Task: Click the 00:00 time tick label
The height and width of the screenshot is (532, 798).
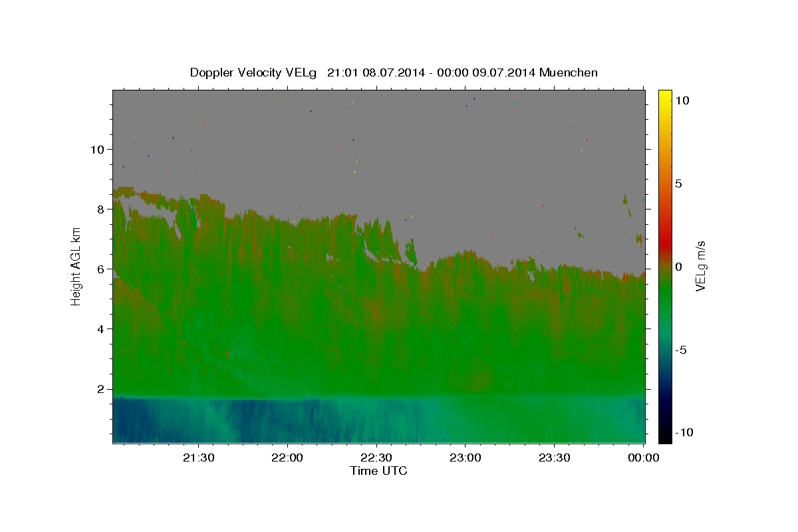Action: 643,458
